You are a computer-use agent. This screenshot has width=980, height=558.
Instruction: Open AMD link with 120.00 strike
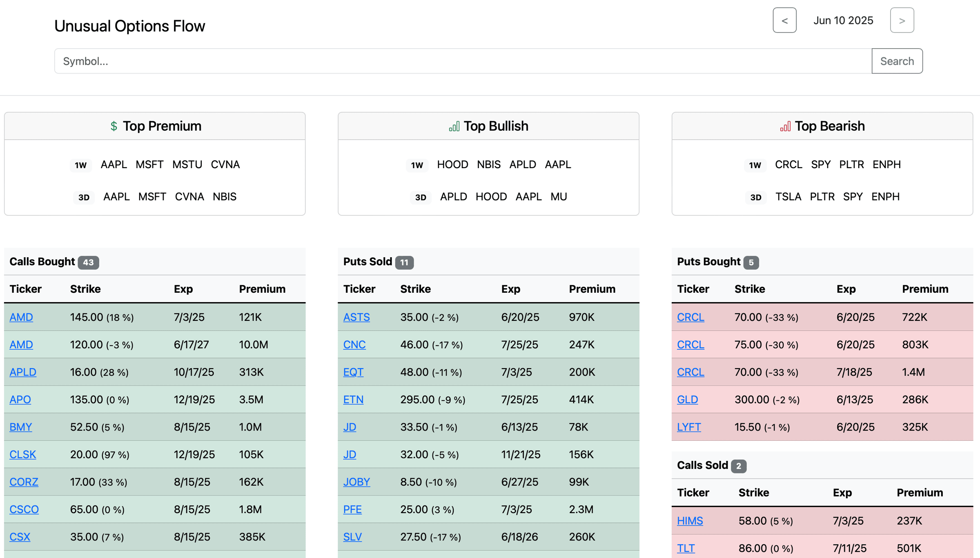21,345
